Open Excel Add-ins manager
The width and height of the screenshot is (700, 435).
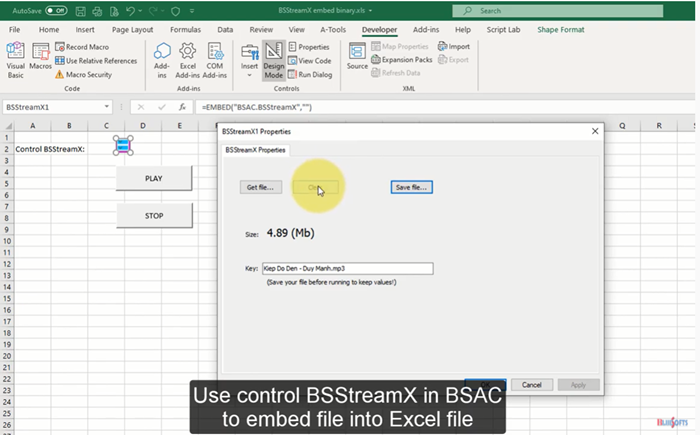click(188, 60)
